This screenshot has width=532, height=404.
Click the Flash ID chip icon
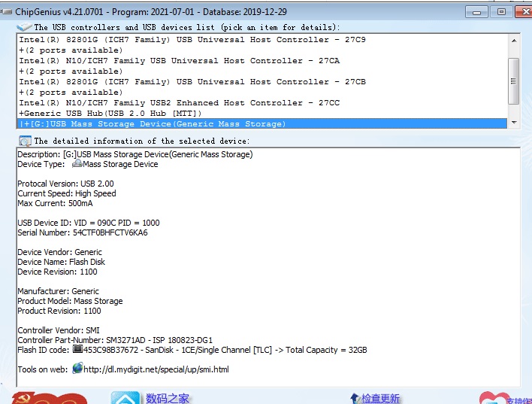pyautogui.click(x=77, y=349)
